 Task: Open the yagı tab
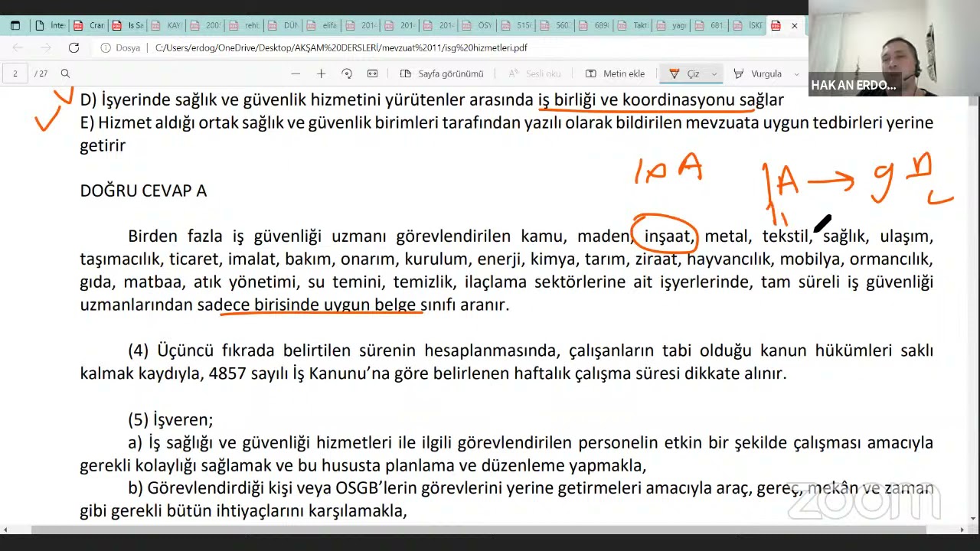click(671, 25)
